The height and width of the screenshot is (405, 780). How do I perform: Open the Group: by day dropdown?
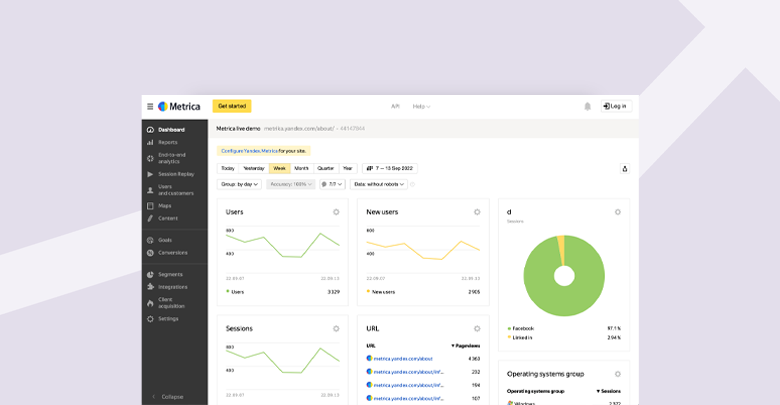click(x=239, y=185)
